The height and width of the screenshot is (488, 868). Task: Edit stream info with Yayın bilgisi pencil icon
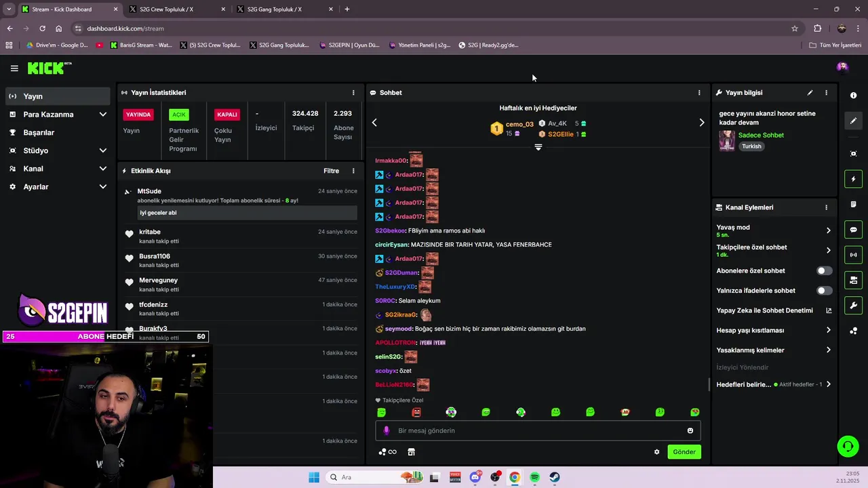pos(810,93)
